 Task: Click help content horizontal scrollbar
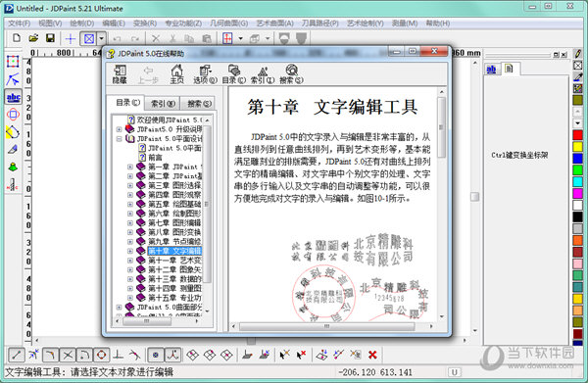click(327, 326)
